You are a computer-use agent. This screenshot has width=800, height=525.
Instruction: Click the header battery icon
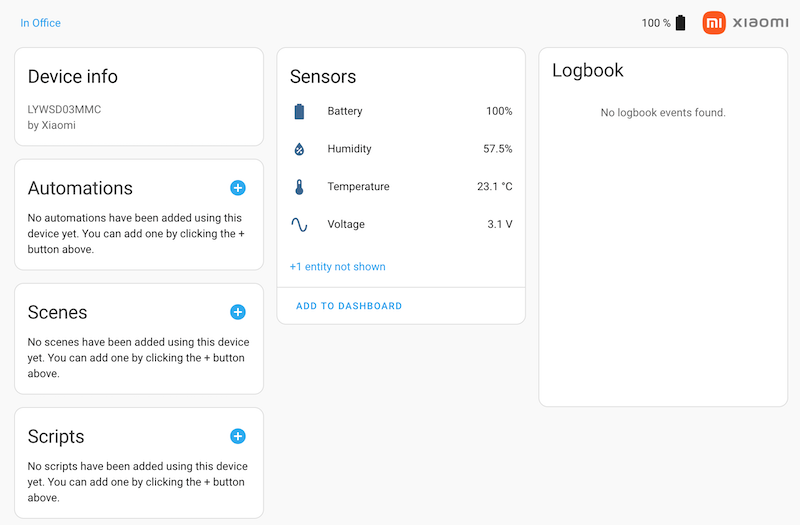pos(681,23)
